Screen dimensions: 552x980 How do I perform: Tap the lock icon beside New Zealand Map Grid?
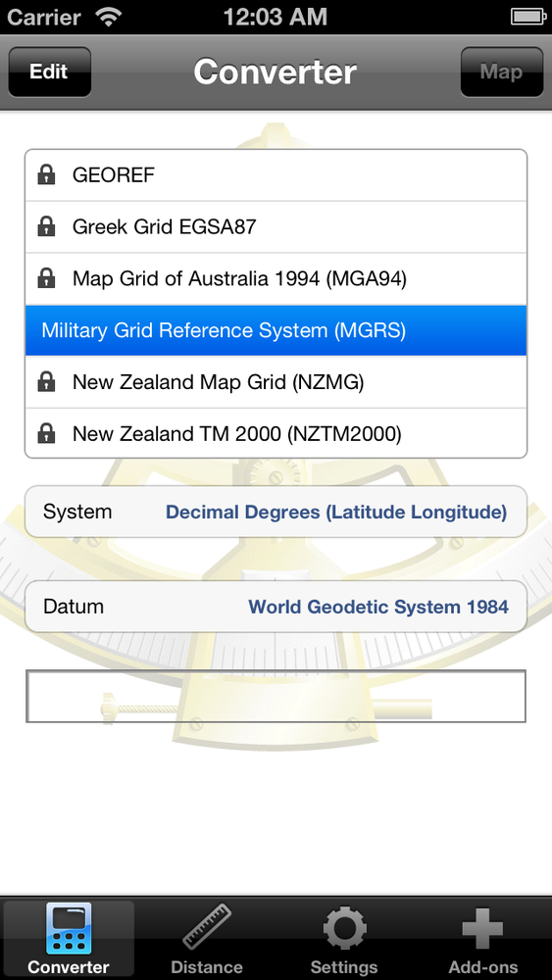pos(46,381)
